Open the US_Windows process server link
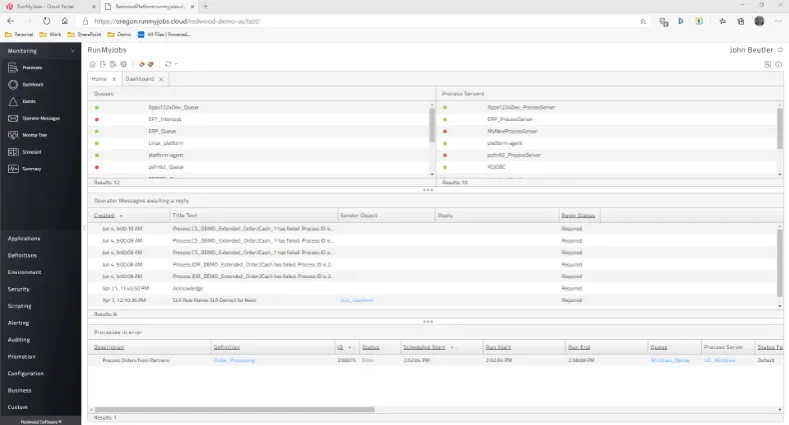Screen dimensions: 789x425 (x=720, y=360)
